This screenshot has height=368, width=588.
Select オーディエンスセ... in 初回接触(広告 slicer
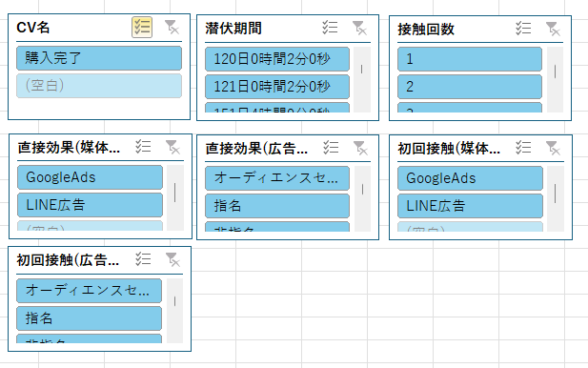pos(90,291)
